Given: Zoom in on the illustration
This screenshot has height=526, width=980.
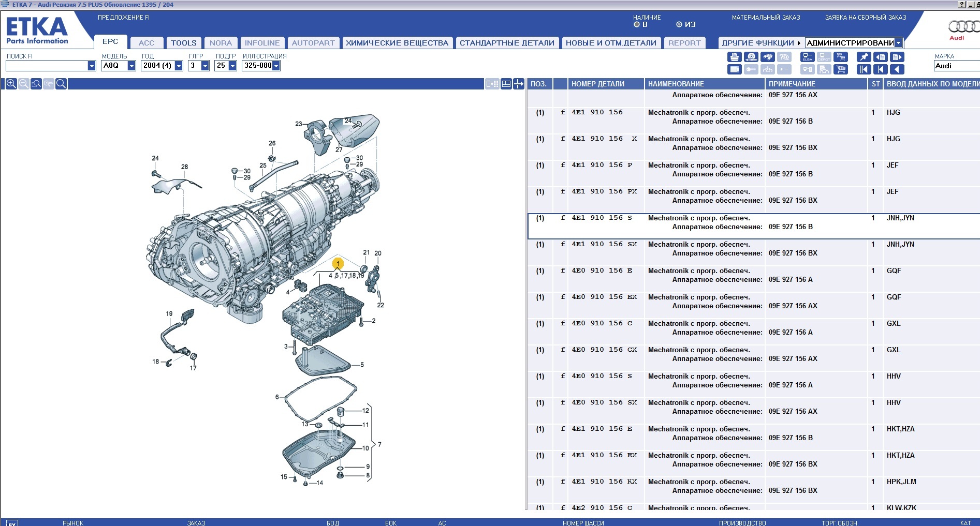Looking at the screenshot, I should 11,84.
